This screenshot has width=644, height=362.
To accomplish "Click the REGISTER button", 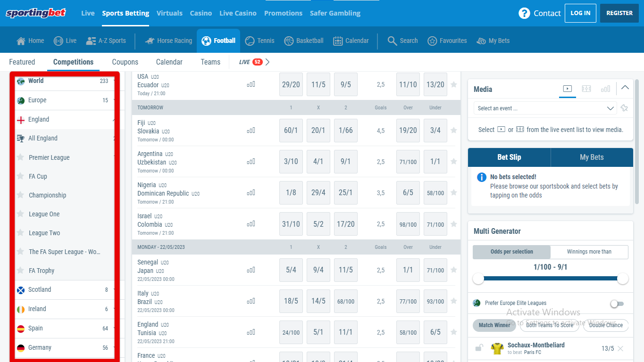I will [619, 13].
